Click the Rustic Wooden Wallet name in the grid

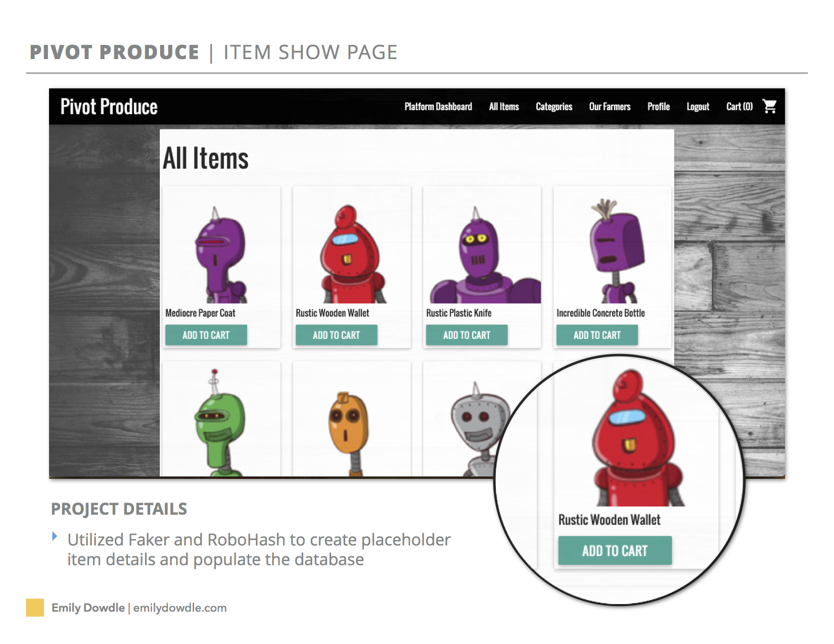click(x=333, y=313)
